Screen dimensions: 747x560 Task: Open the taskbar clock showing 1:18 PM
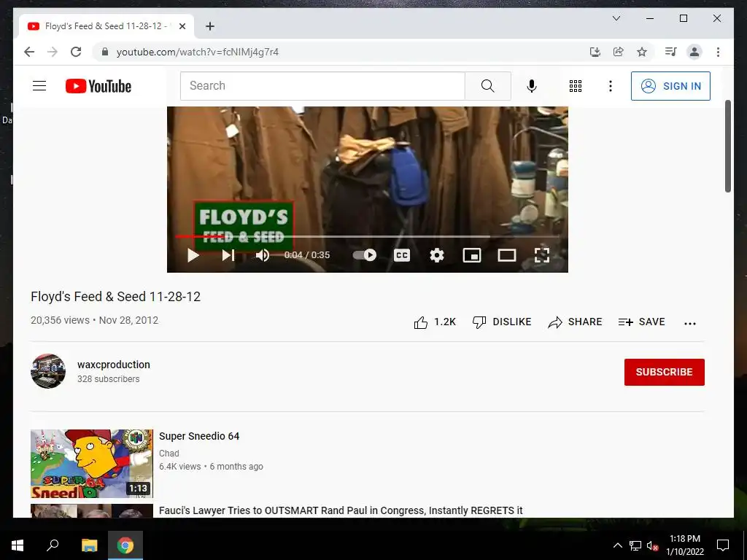click(685, 545)
